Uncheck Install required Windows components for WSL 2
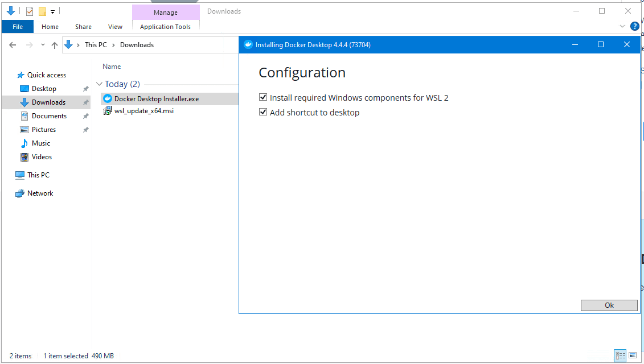Screen dimensions: 644x364 (263, 97)
